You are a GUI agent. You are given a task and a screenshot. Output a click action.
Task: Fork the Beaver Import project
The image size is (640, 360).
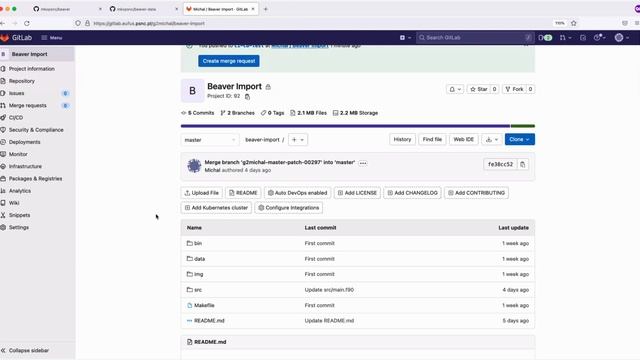514,89
